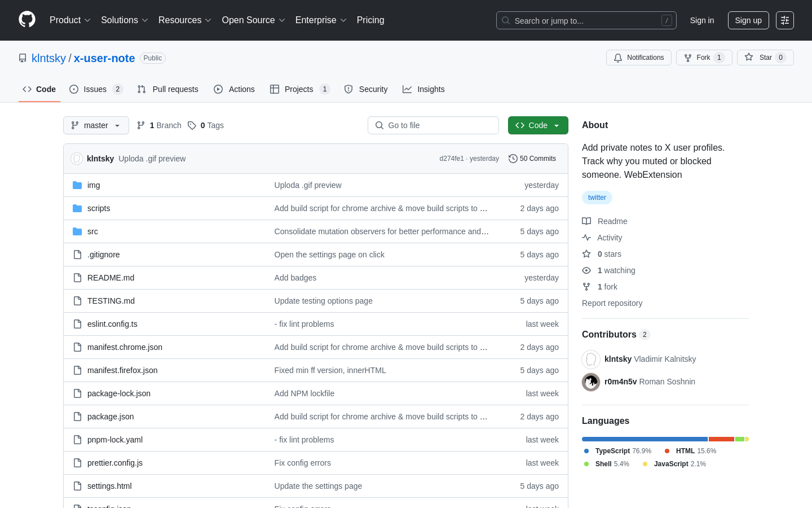Open the master branch selector
Screen dimensions: 812x508
[96, 125]
